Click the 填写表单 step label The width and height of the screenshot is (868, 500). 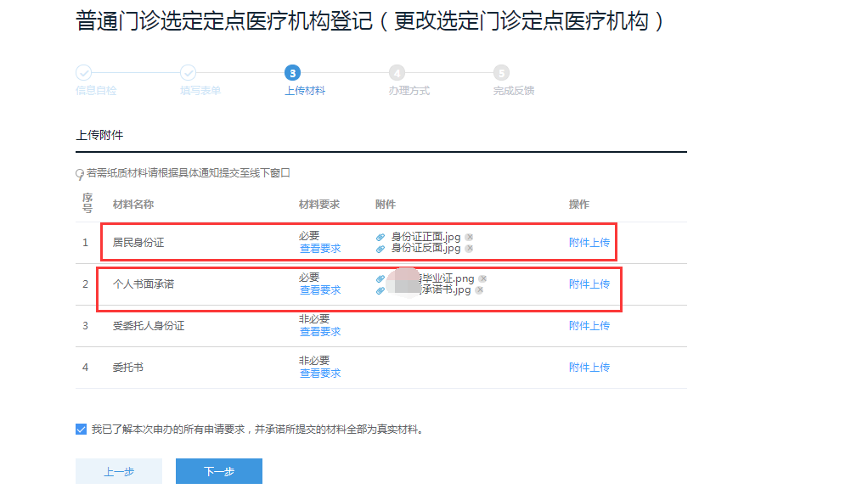(200, 91)
